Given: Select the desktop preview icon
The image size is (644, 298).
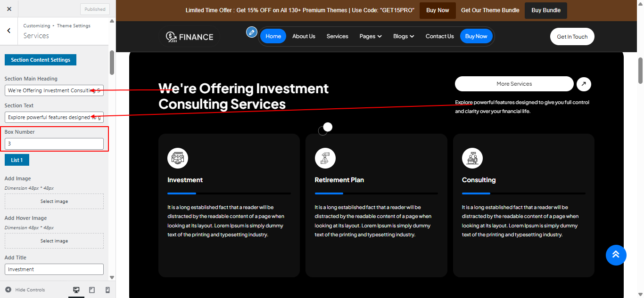Looking at the screenshot, I should click(76, 290).
